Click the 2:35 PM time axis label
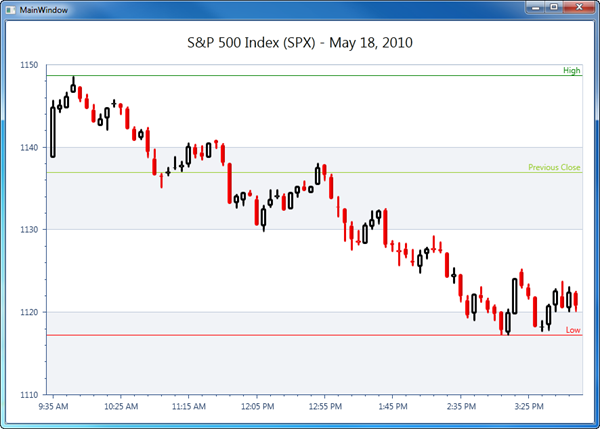Viewport: 600px width, 429px height. tap(461, 406)
